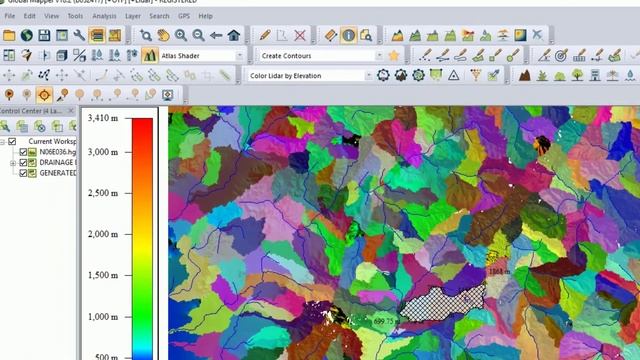Open the Analysis menu
The image size is (640, 360).
pyautogui.click(x=104, y=16)
